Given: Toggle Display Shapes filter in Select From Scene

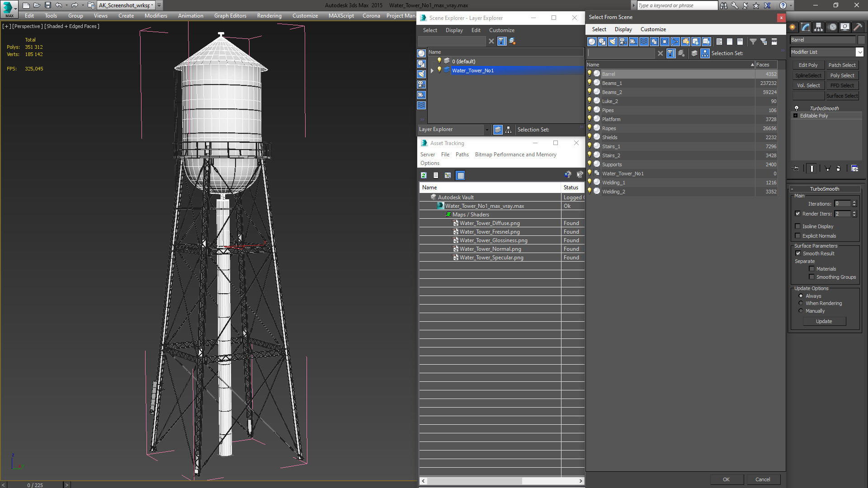Looking at the screenshot, I should [x=602, y=42].
